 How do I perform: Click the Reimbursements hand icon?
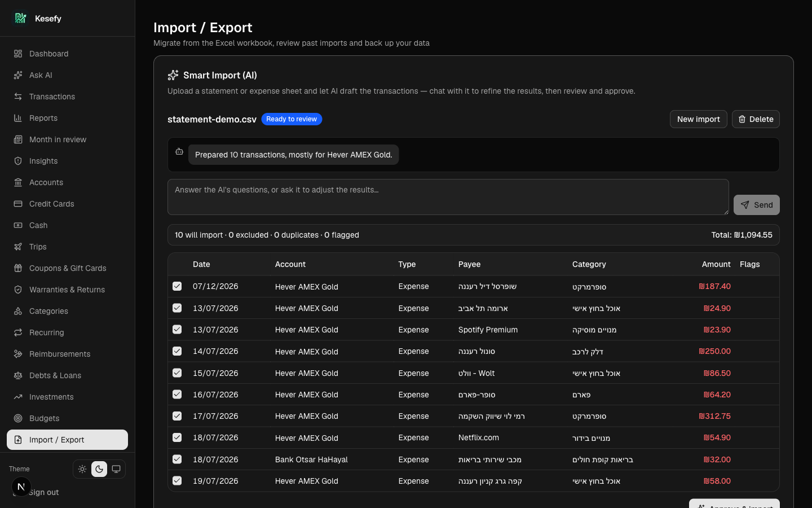18,354
